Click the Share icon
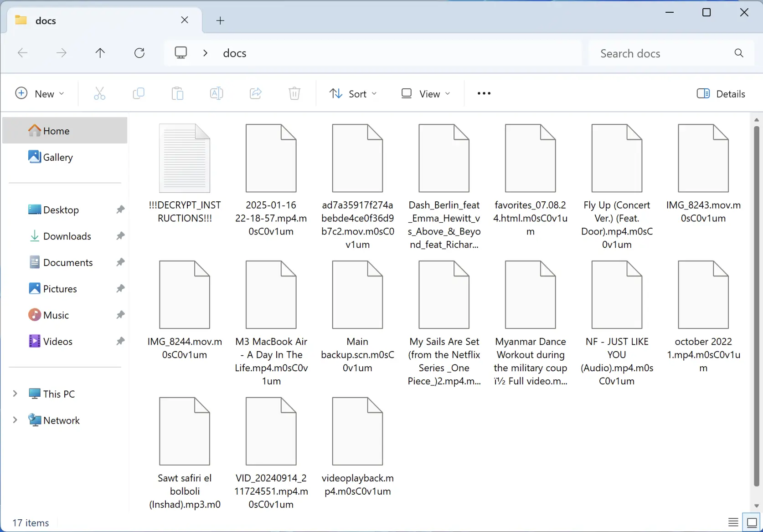Screen dimensions: 763x532 pos(255,93)
